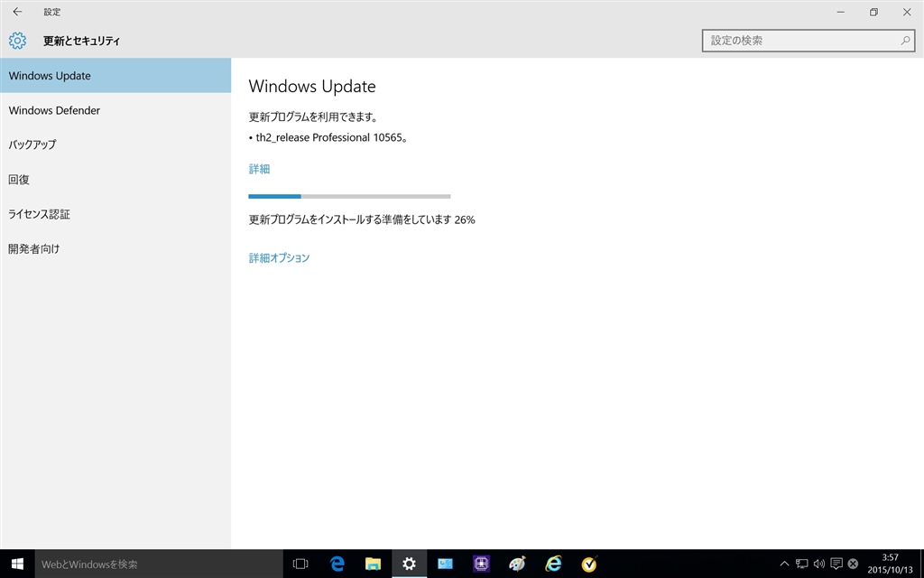924x578 pixels.
Task: Minimize the 設定 window
Action: (841, 12)
